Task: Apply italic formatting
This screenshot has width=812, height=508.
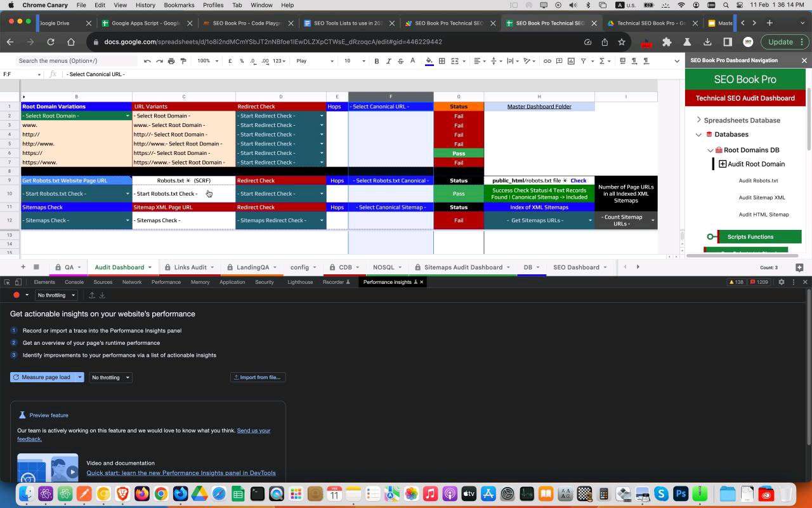Action: pos(388,61)
